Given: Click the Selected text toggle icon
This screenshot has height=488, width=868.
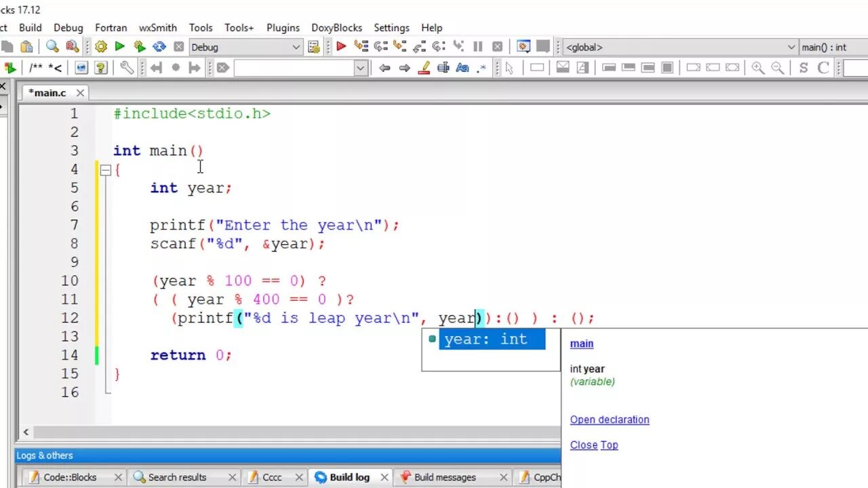Looking at the screenshot, I should (443, 67).
